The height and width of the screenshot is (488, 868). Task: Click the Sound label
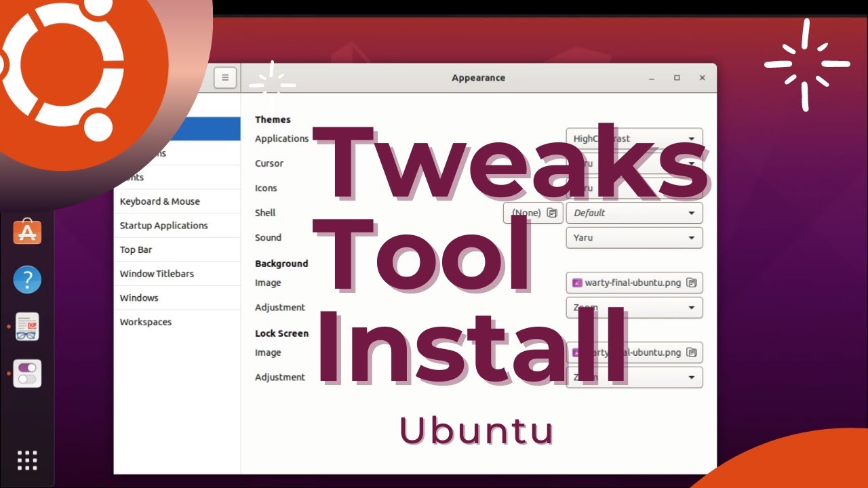pyautogui.click(x=268, y=238)
